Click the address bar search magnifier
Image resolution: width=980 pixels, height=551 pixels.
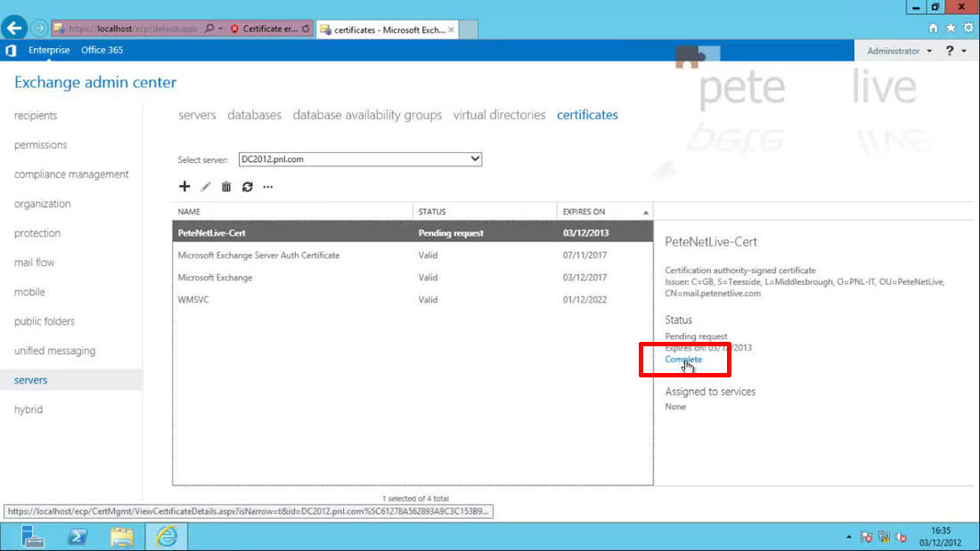tap(209, 28)
